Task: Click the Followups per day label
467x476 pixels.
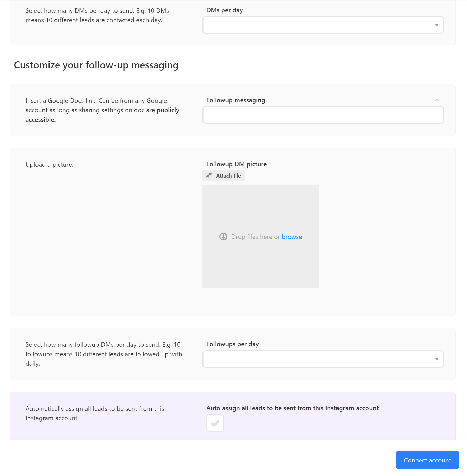Action: [x=232, y=344]
